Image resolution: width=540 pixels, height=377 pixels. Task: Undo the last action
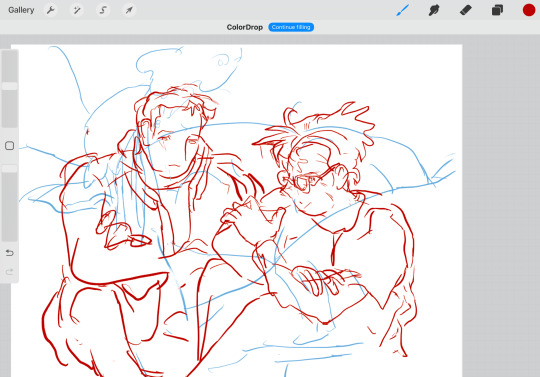pyautogui.click(x=10, y=253)
